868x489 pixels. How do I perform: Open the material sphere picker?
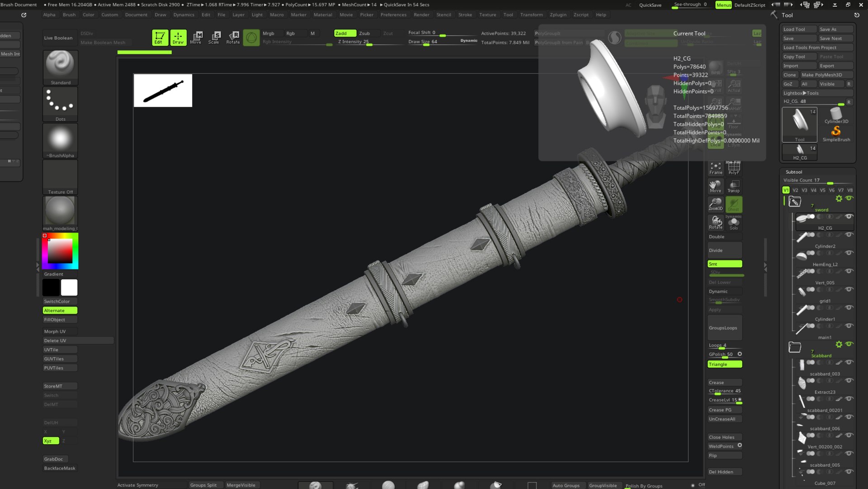[x=60, y=213]
